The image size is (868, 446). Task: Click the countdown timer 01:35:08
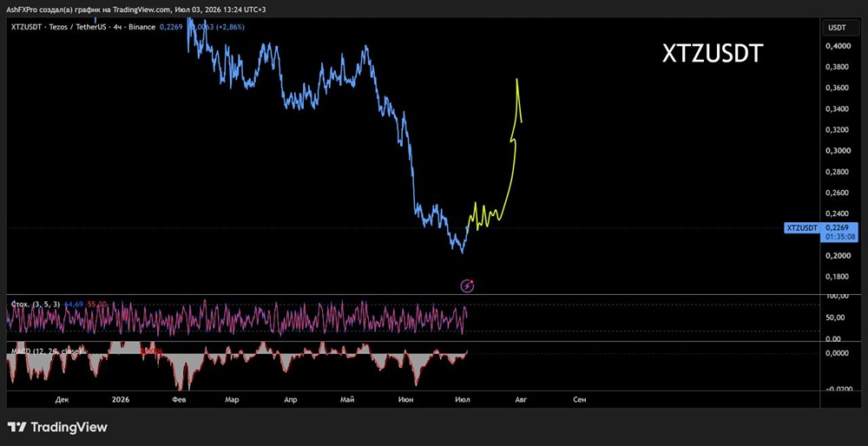(841, 237)
